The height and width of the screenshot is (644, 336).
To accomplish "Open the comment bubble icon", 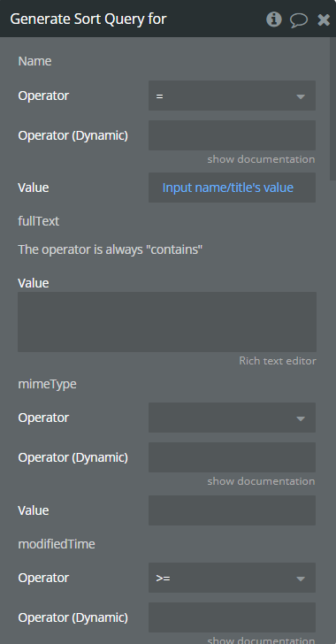I will click(299, 19).
